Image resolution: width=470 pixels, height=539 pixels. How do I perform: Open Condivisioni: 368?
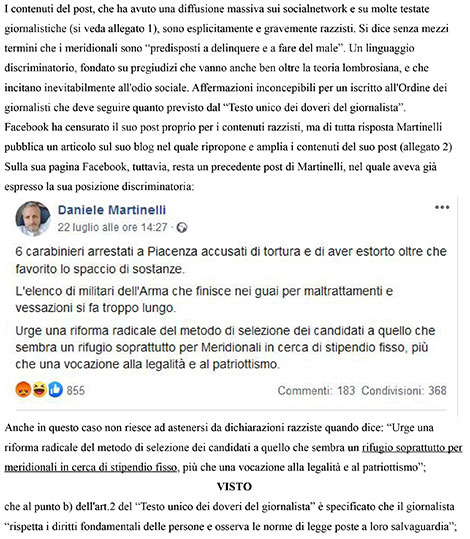(404, 390)
